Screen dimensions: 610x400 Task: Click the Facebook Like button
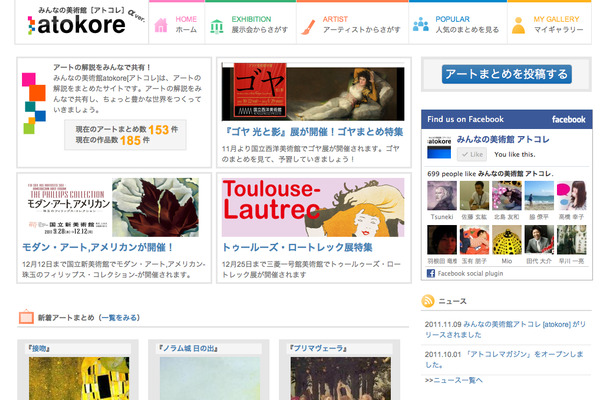pos(472,154)
